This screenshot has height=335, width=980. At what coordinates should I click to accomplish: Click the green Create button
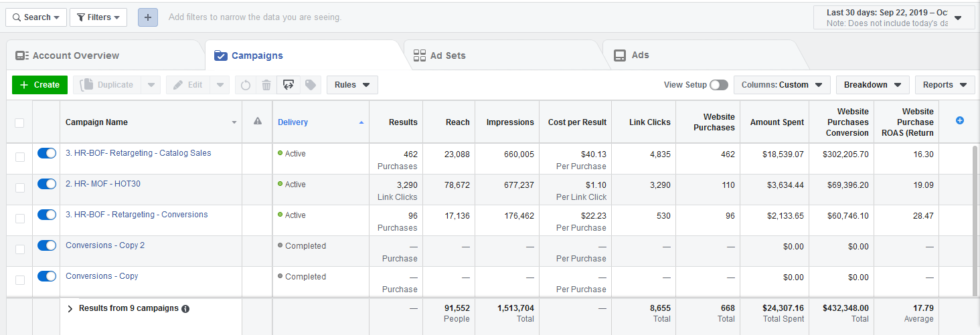(39, 85)
